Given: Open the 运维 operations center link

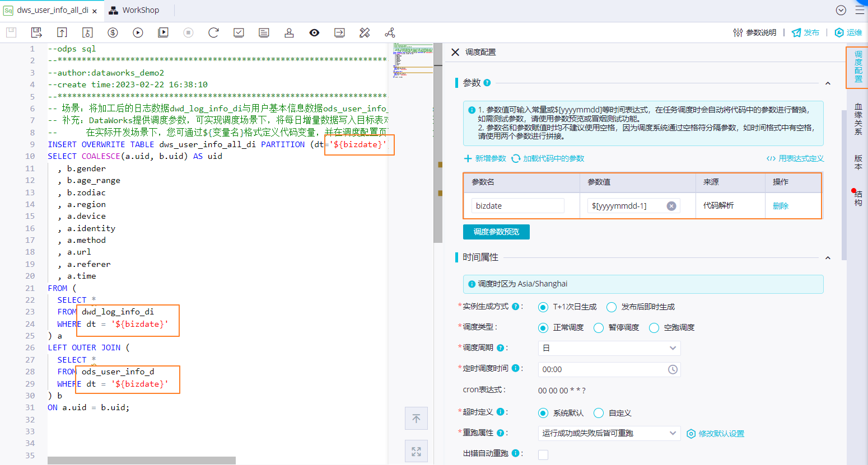Looking at the screenshot, I should coord(848,32).
